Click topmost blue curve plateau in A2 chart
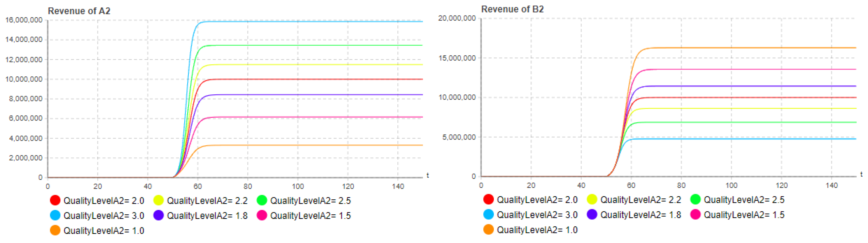The image size is (868, 243). (x=303, y=22)
